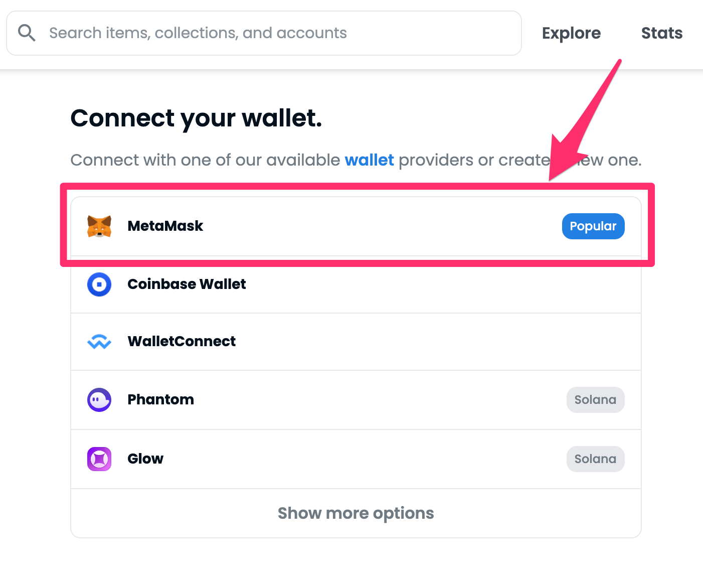Click the Popular badge next to MetaMask
This screenshot has height=588, width=703.
tap(593, 226)
